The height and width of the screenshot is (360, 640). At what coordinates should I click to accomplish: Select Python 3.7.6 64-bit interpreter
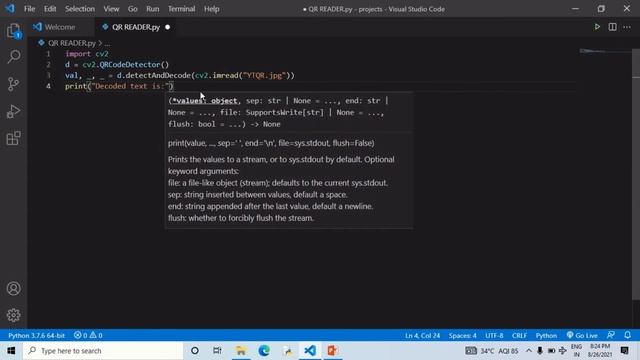(36, 336)
